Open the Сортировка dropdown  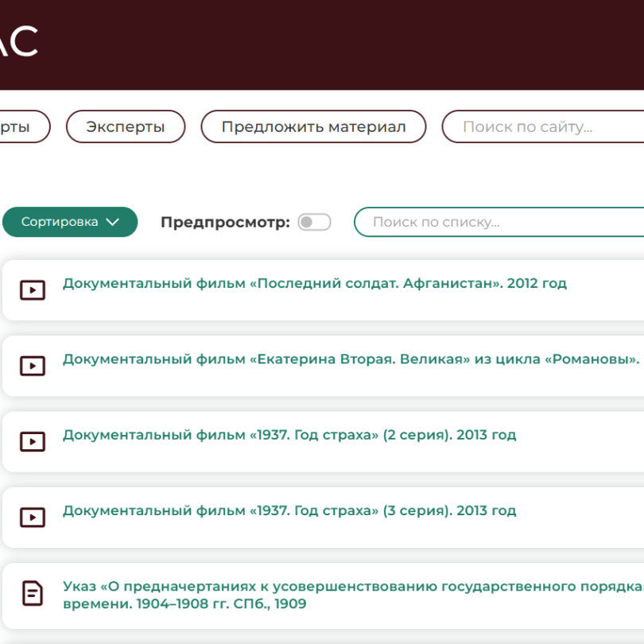pyautogui.click(x=70, y=223)
